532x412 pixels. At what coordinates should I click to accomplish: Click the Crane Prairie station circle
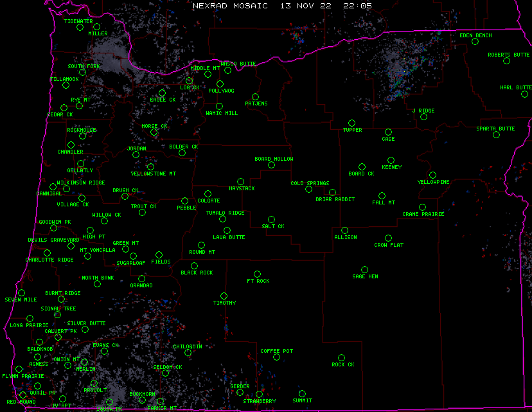[x=422, y=207]
